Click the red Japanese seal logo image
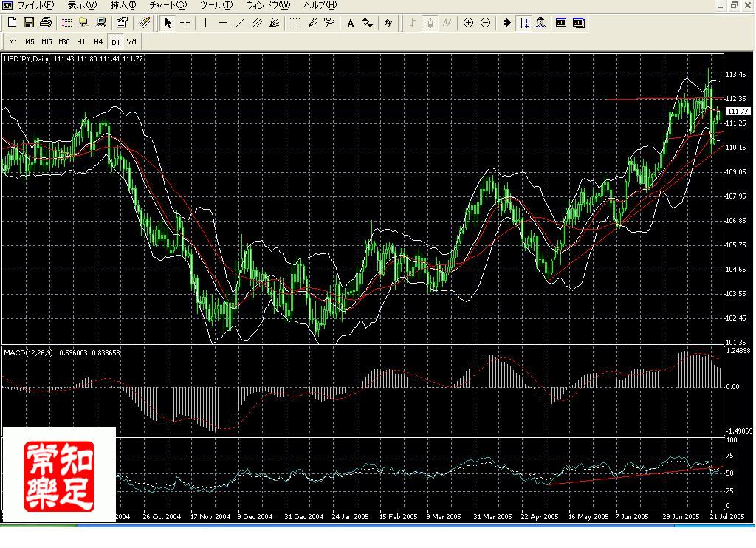 click(59, 477)
